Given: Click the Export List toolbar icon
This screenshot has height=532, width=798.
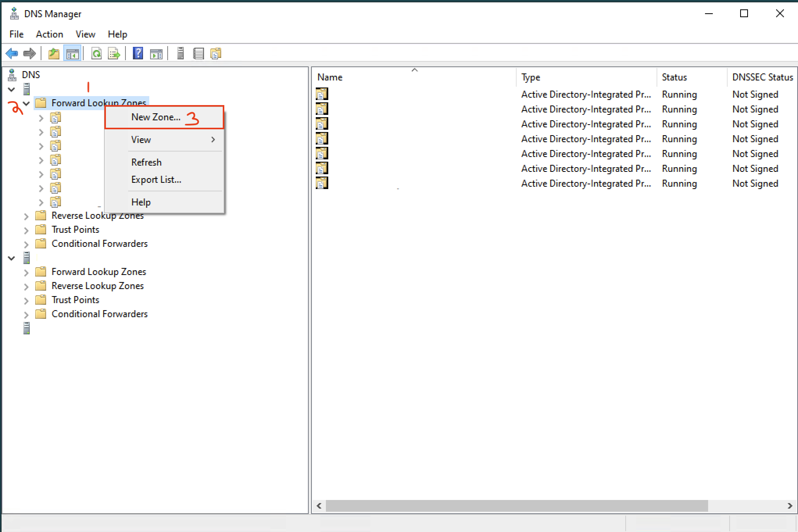Looking at the screenshot, I should click(x=114, y=53).
